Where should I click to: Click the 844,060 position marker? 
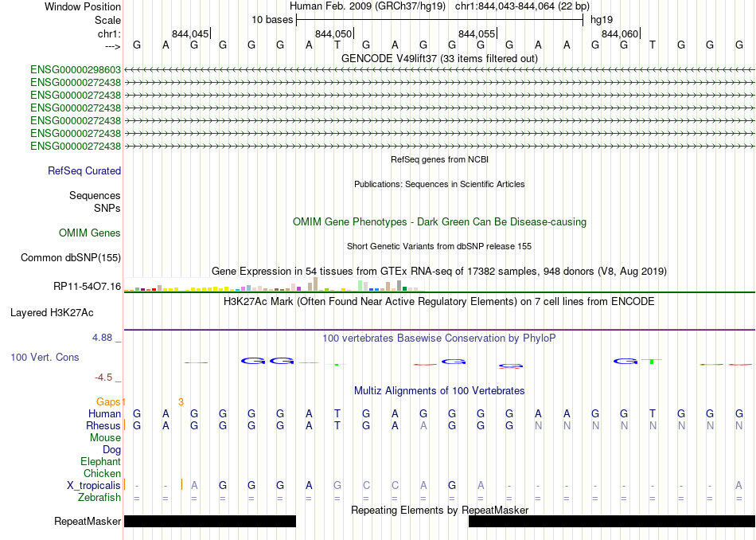click(620, 33)
